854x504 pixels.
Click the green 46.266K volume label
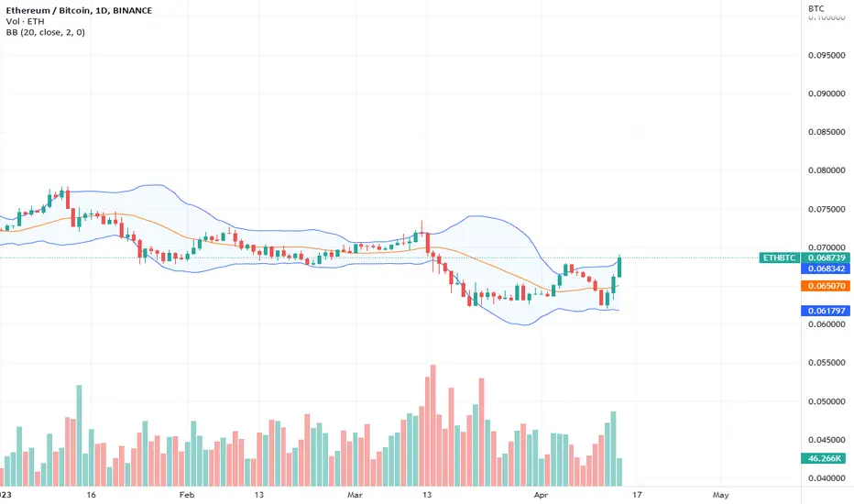824,458
